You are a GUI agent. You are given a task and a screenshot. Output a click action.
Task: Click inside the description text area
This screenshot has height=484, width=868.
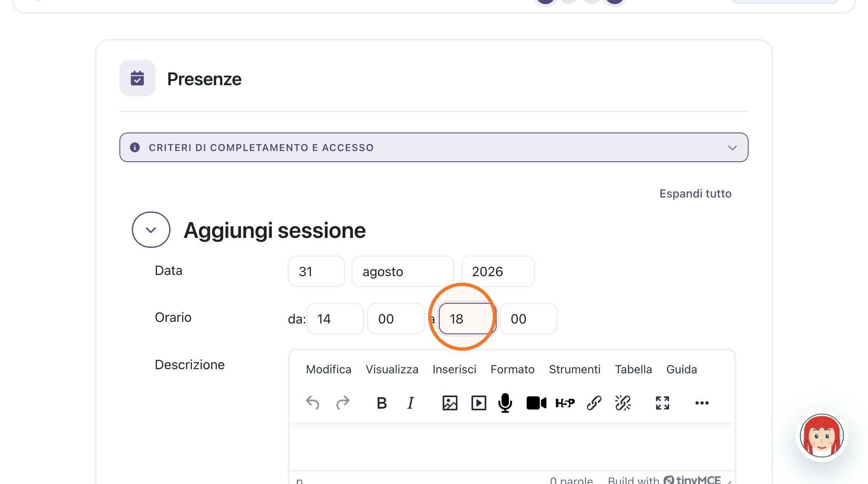click(512, 447)
